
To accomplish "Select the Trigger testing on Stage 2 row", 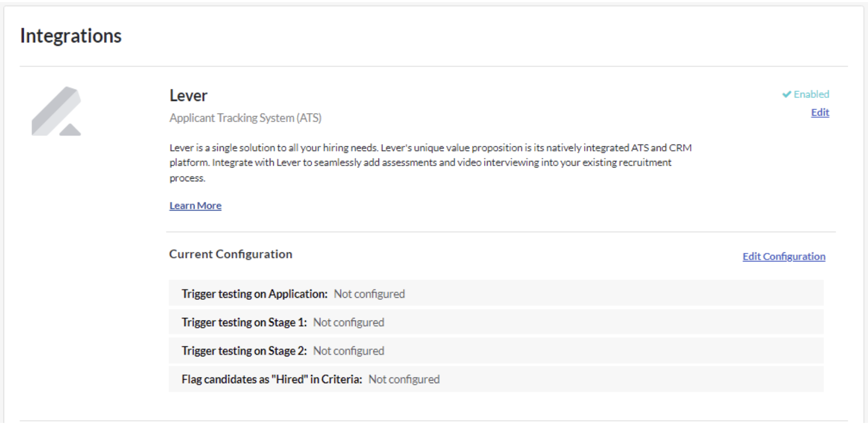I will pyautogui.click(x=496, y=350).
